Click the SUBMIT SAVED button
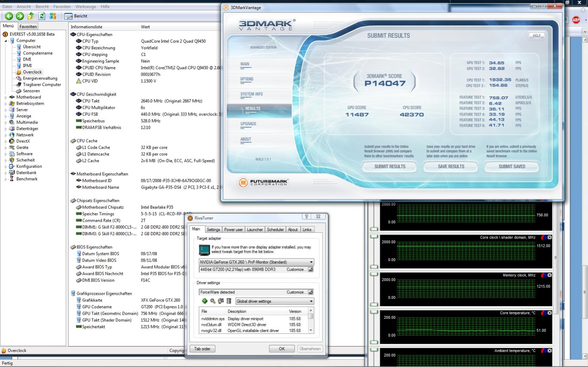This screenshot has width=588, height=367. pos(512,167)
